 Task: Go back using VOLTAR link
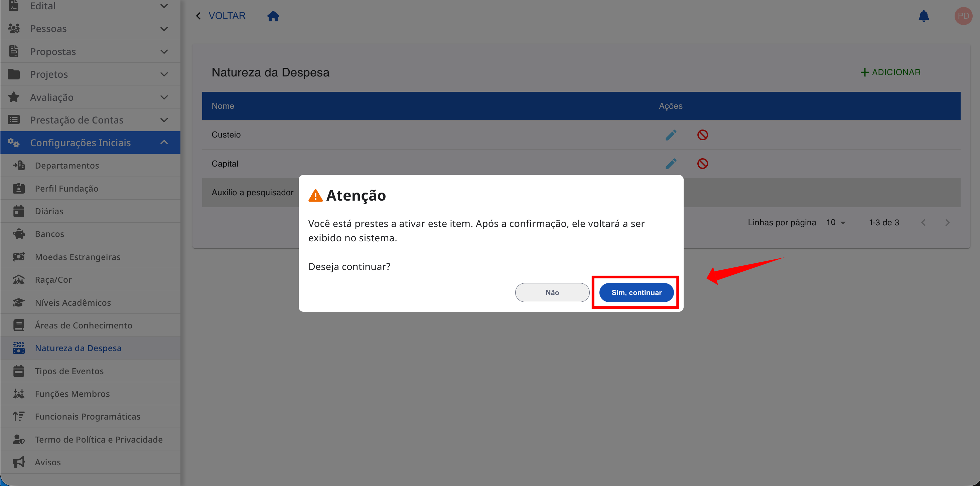pos(221,16)
